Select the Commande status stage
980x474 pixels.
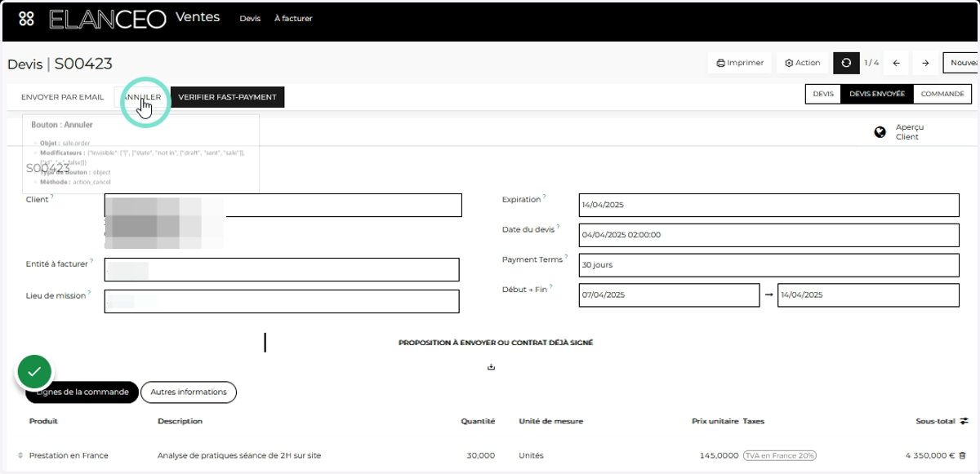point(942,94)
